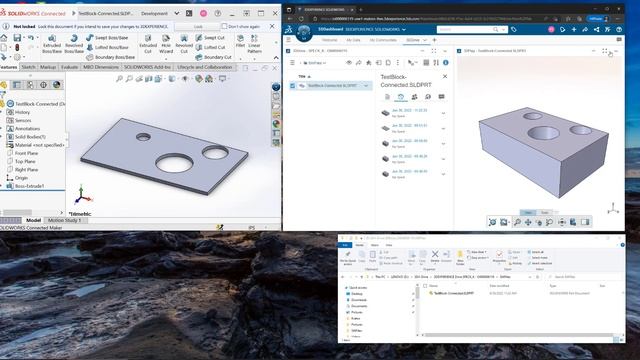This screenshot has height=360, width=640.
Task: Click the tag icon beside 3DEXPERIENCE search
Action: click(514, 29)
